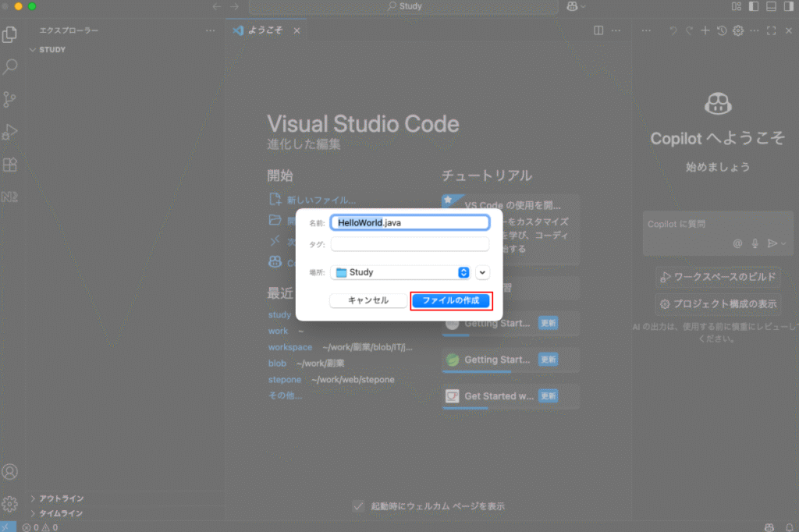Image resolution: width=799 pixels, height=532 pixels.
Task: Open editor more actions ellipsis
Action: coord(616,30)
